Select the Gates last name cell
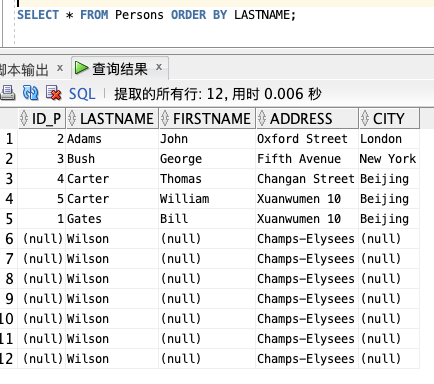The image size is (434, 384). tap(112, 219)
